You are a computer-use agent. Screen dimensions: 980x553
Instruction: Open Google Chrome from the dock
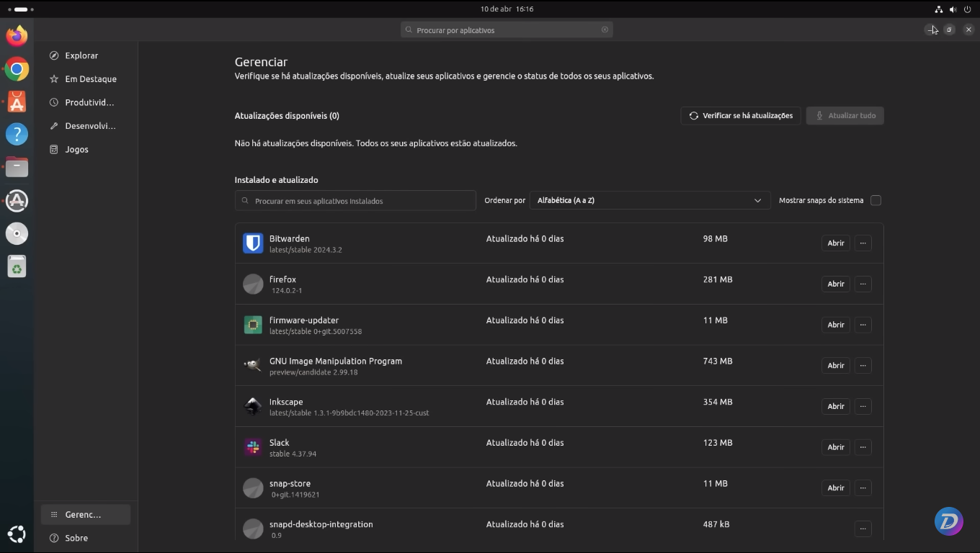[x=17, y=69]
